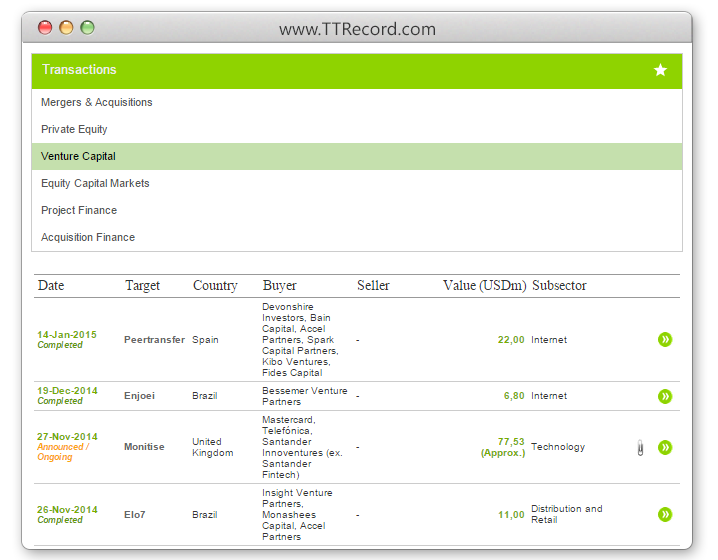718x560 pixels.
Task: Click the Devonshire Investors buyer list cell
Action: tap(300, 340)
